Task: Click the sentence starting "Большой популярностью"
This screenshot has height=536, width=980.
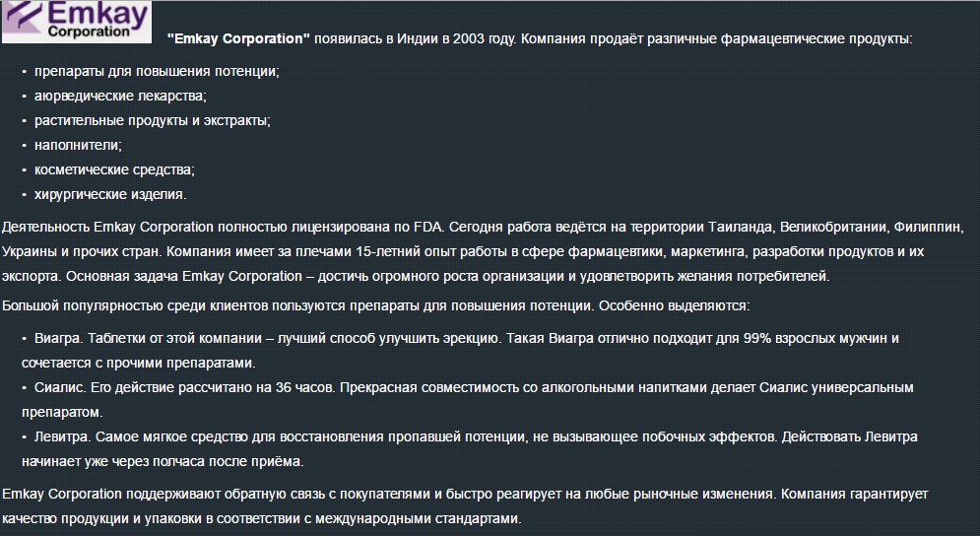Action: (x=377, y=306)
